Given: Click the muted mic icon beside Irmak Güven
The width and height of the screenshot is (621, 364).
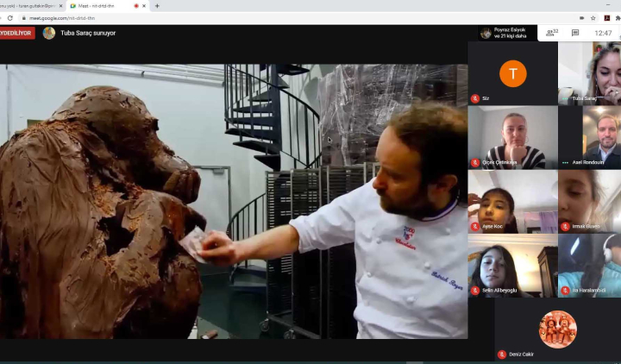Looking at the screenshot, I should (565, 227).
